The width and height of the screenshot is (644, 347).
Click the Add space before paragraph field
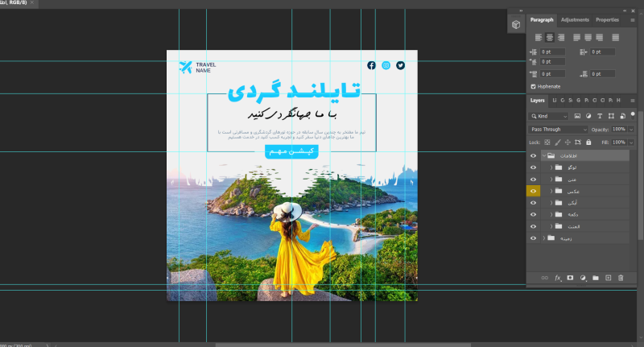point(552,74)
